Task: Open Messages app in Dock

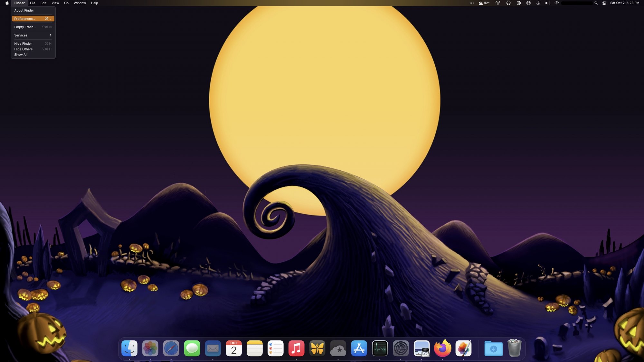Action: point(192,348)
